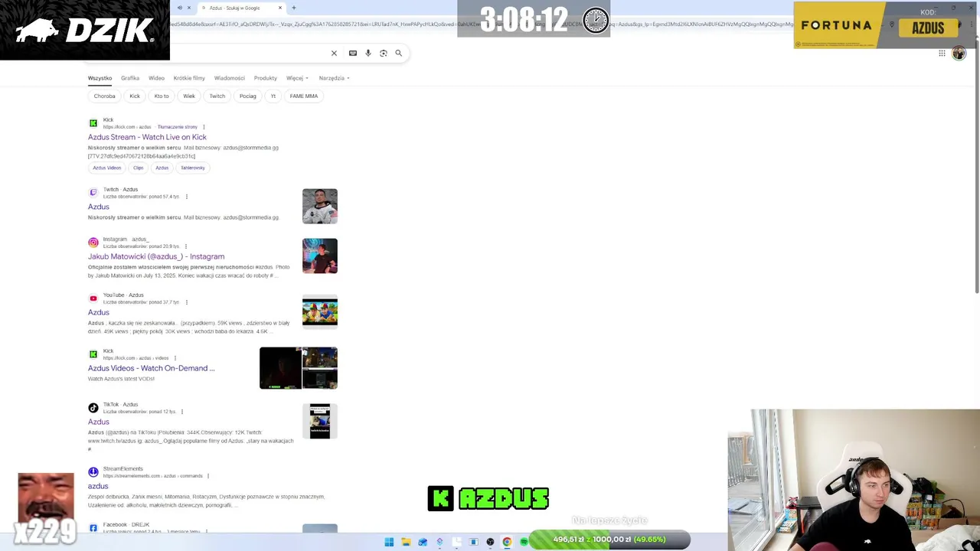The height and width of the screenshot is (551, 980).
Task: Search by image with Lens icon
Action: coord(384,53)
